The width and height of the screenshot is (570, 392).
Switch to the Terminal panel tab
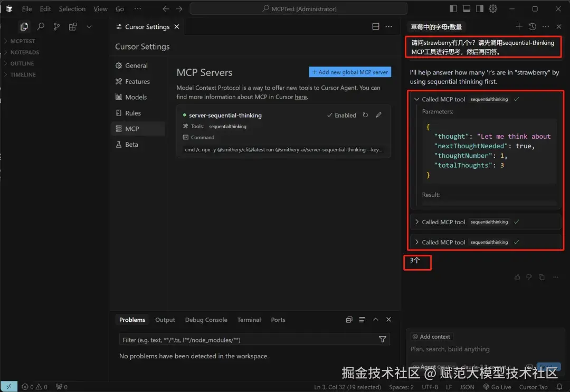click(249, 320)
